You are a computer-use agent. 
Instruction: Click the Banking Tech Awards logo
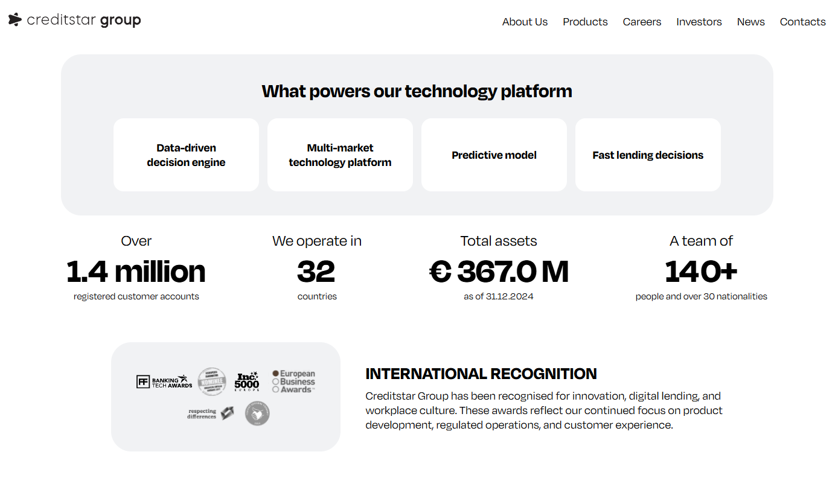[x=164, y=381]
